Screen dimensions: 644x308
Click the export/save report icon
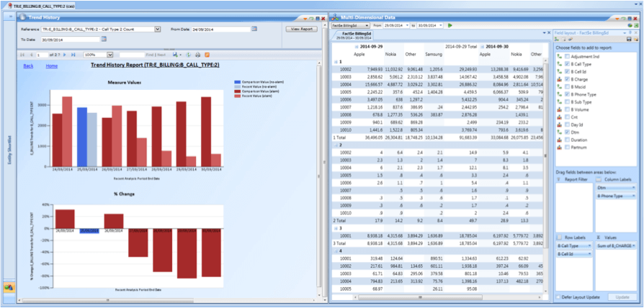pyautogui.click(x=175, y=55)
